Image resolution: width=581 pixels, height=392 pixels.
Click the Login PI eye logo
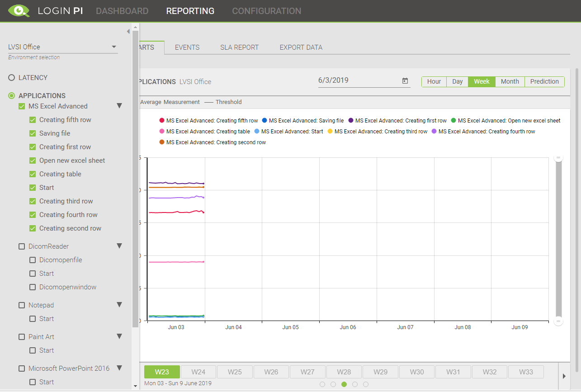point(19,10)
